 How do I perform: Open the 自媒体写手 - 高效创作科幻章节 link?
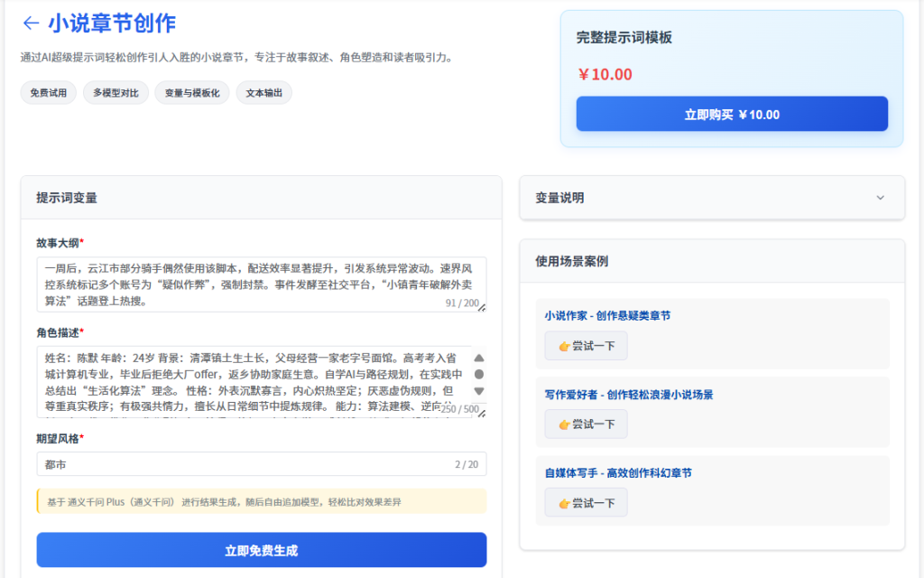tap(618, 473)
